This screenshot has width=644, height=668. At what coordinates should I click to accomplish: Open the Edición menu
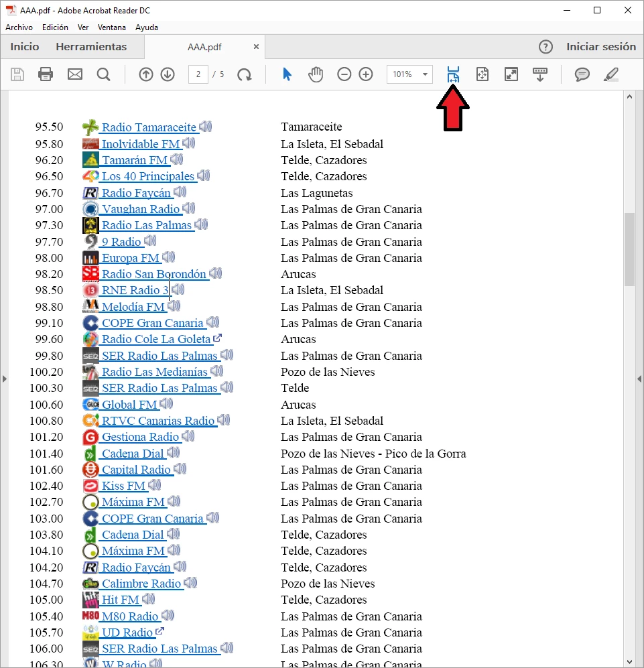pos(55,27)
